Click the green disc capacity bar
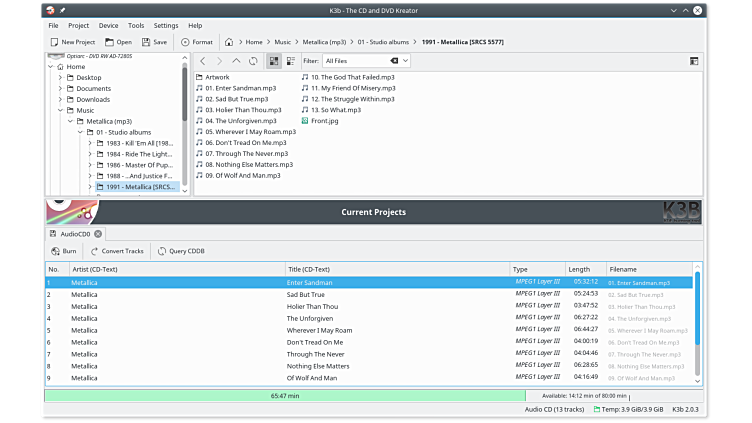 284,396
